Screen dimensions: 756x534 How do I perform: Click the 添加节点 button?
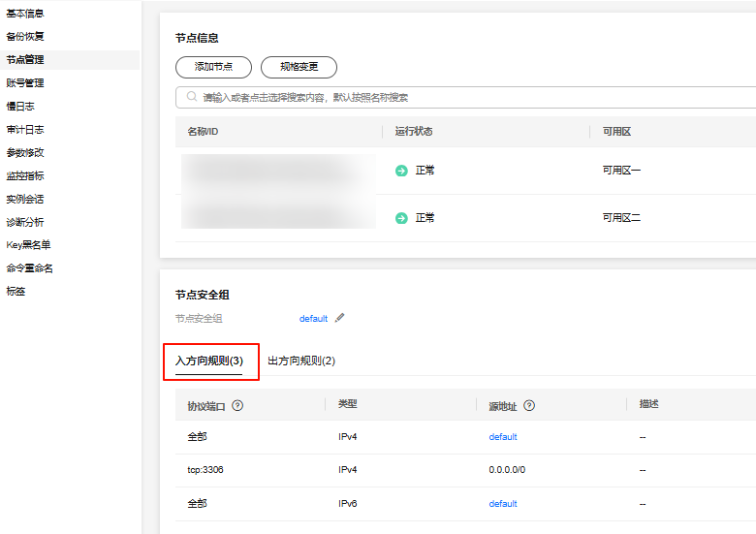pyautogui.click(x=213, y=67)
